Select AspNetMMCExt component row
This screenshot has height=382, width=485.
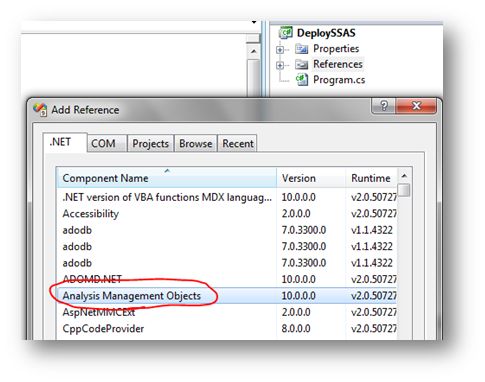(x=227, y=312)
